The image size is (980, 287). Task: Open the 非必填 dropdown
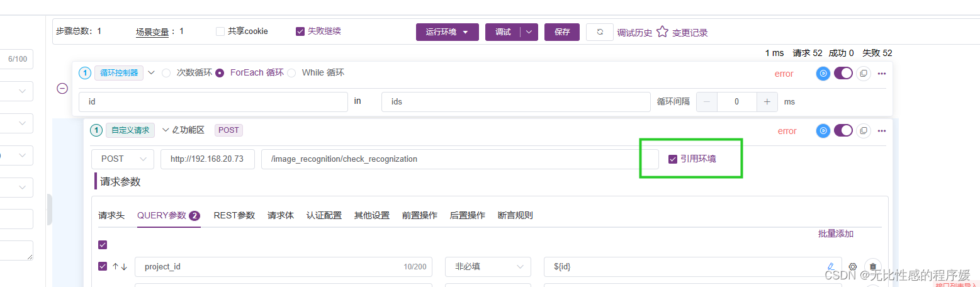coord(488,267)
